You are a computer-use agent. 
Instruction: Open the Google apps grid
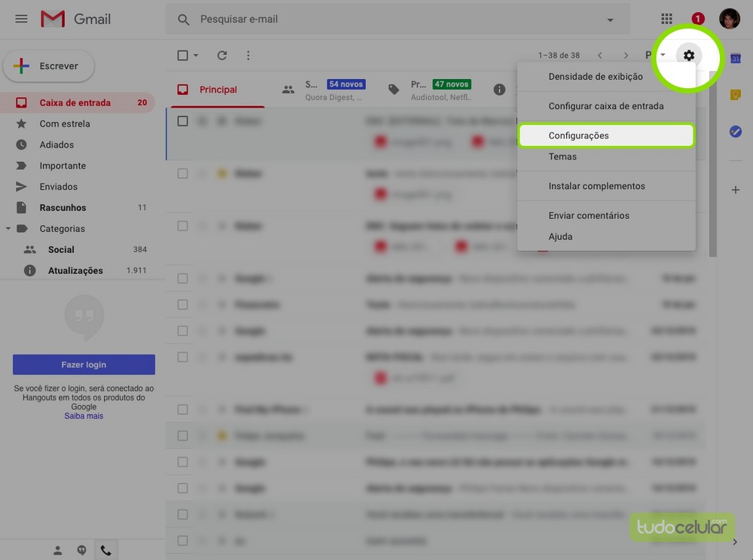(666, 19)
